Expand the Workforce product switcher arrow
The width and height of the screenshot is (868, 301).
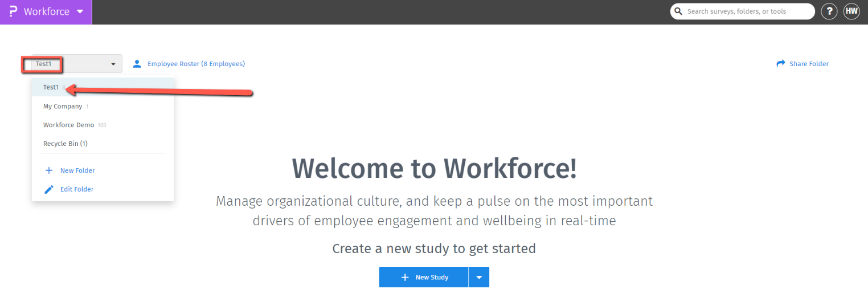80,11
